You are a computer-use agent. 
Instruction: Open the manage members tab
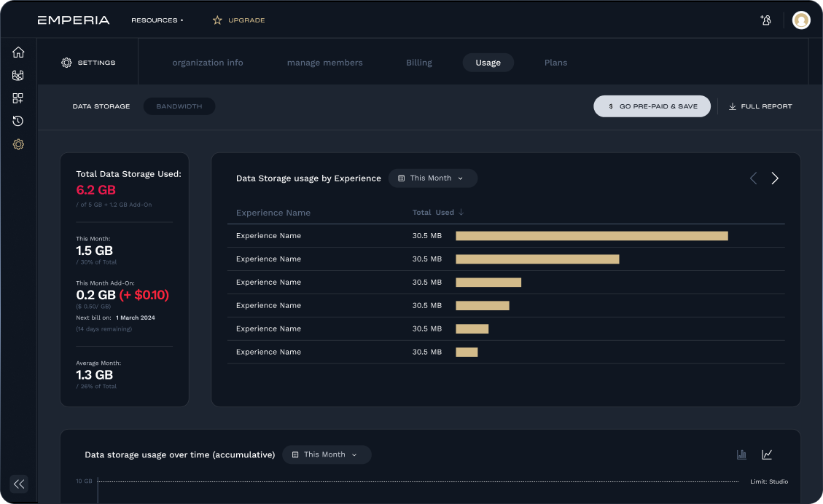(x=324, y=63)
